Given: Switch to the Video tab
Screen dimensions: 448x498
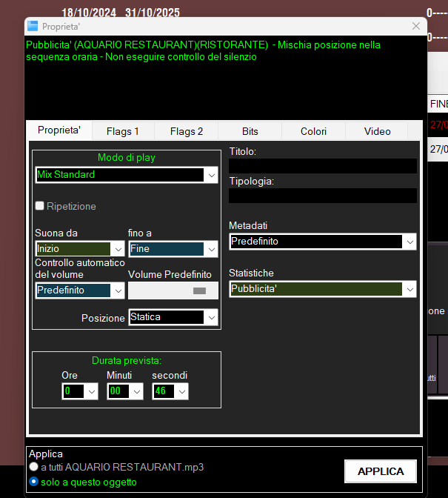Looking at the screenshot, I should (x=377, y=131).
